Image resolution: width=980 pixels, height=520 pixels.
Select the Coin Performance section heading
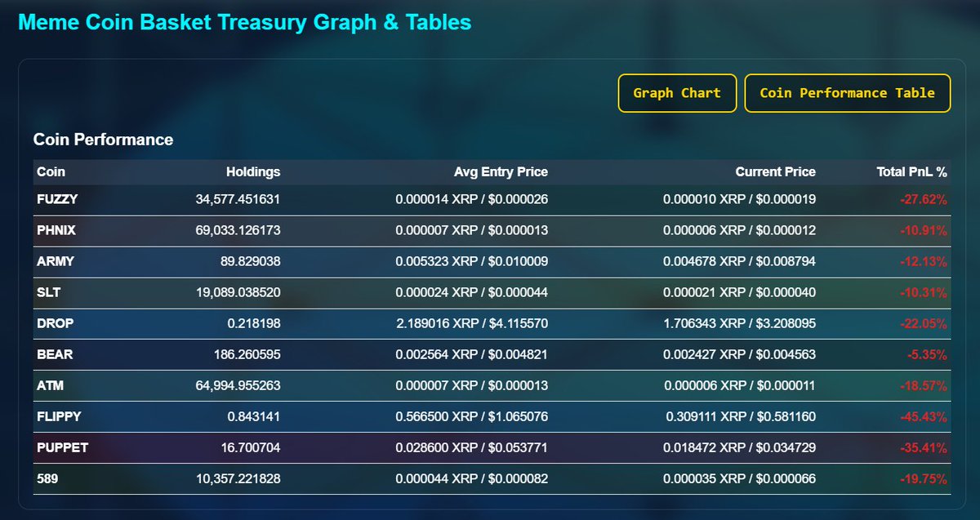[103, 140]
